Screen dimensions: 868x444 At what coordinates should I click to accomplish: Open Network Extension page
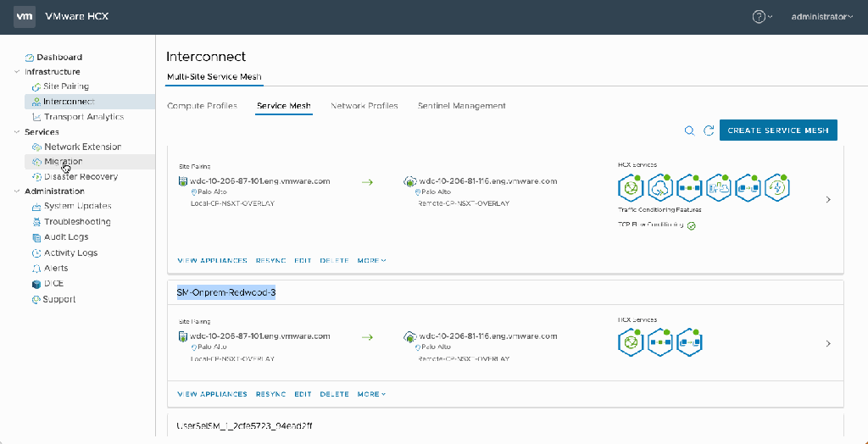(x=82, y=147)
